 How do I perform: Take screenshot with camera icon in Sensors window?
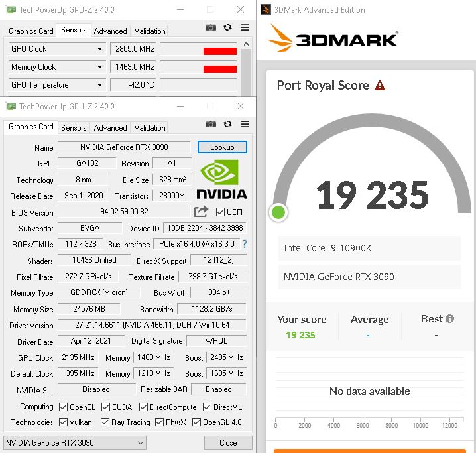211,28
